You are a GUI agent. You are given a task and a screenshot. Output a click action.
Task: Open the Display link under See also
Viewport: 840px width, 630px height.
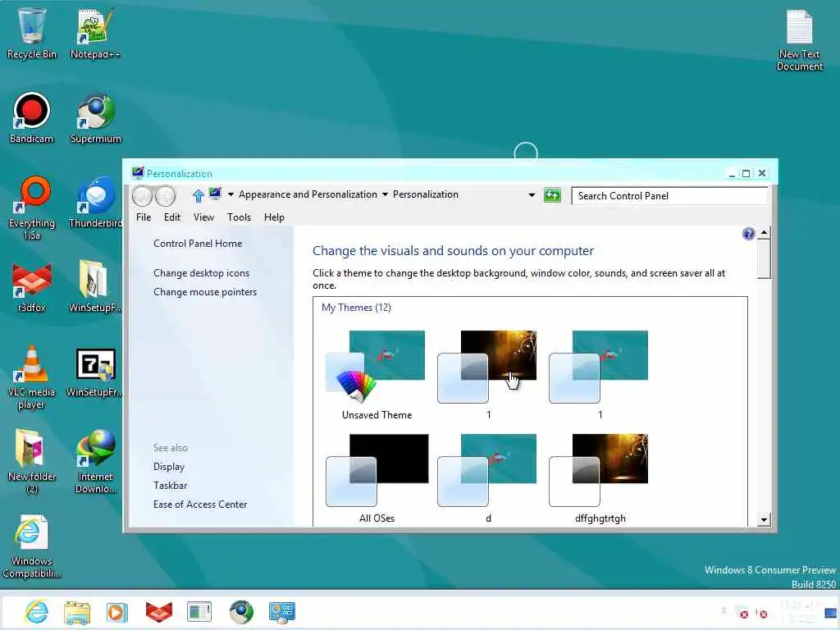tap(169, 466)
